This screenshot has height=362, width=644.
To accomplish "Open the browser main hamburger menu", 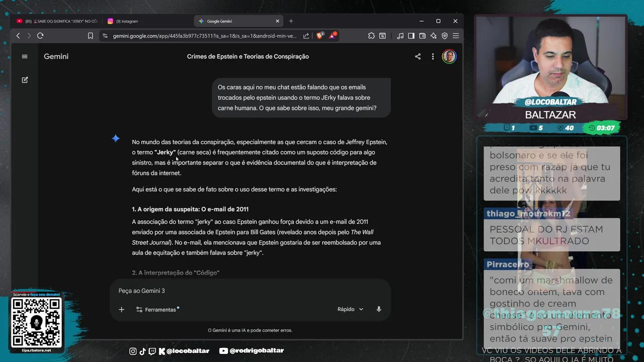I will point(455,36).
